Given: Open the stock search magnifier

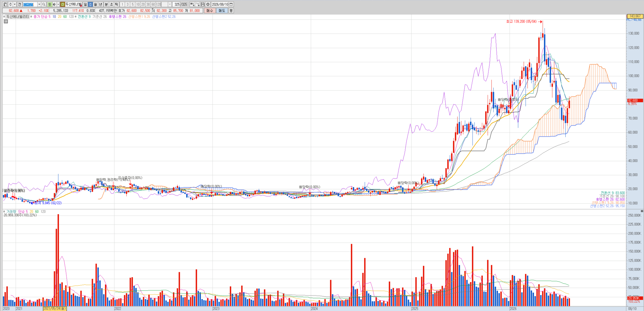Looking at the screenshot, I should (x=44, y=4).
